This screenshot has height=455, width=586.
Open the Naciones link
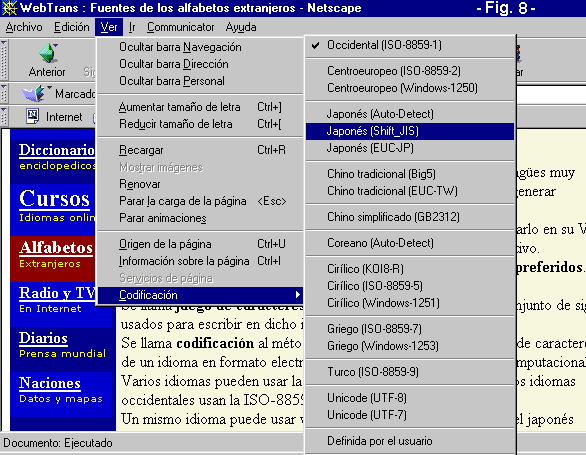(x=50, y=383)
